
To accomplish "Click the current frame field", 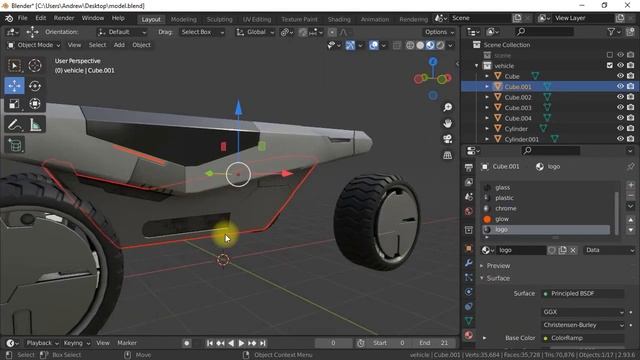I will [x=333, y=343].
